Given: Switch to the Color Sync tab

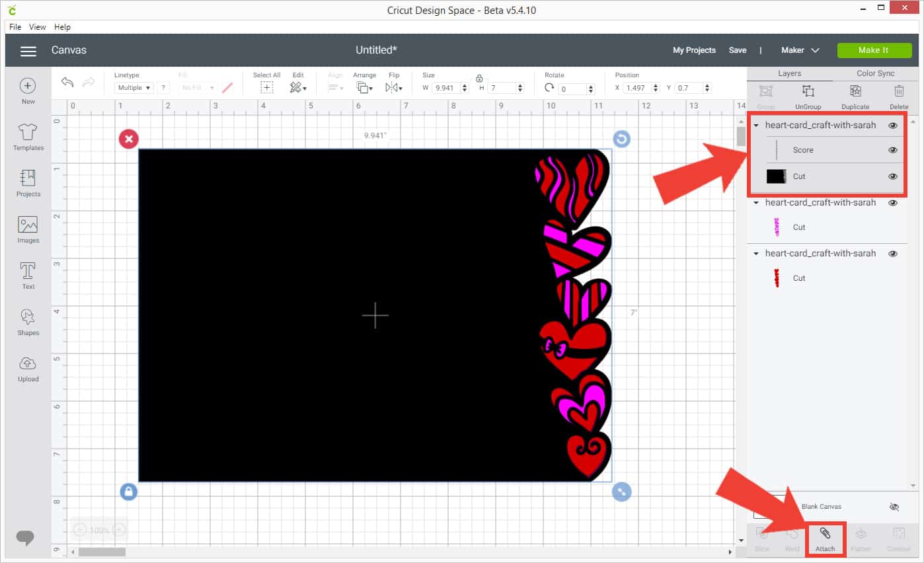Looking at the screenshot, I should (x=876, y=73).
